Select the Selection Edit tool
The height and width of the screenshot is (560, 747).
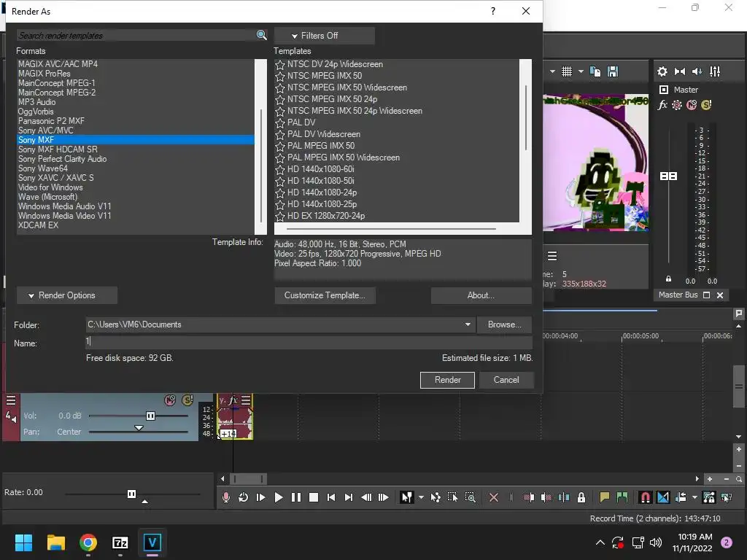point(452,497)
